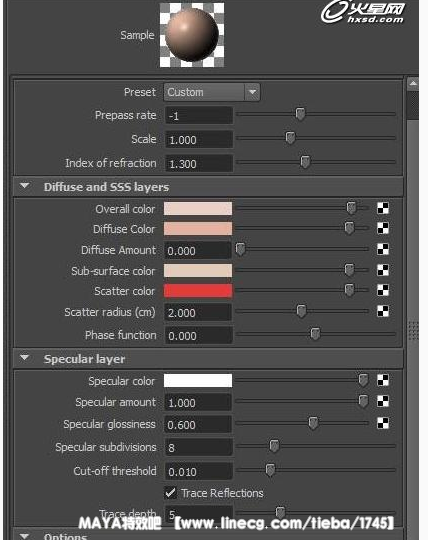Click the Index of refraction value field
Viewport: 428px width, 540px height.
(x=199, y=164)
